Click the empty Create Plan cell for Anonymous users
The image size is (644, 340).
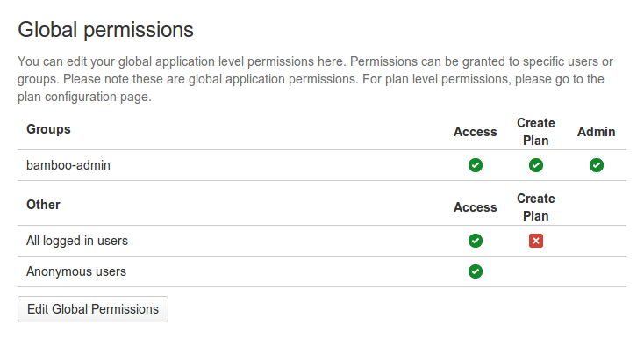pos(535,271)
